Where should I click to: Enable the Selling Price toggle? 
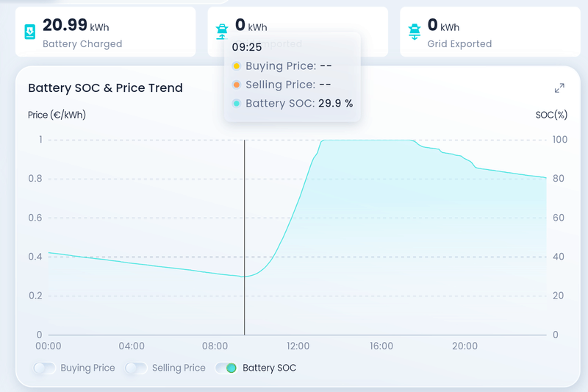pyautogui.click(x=136, y=368)
